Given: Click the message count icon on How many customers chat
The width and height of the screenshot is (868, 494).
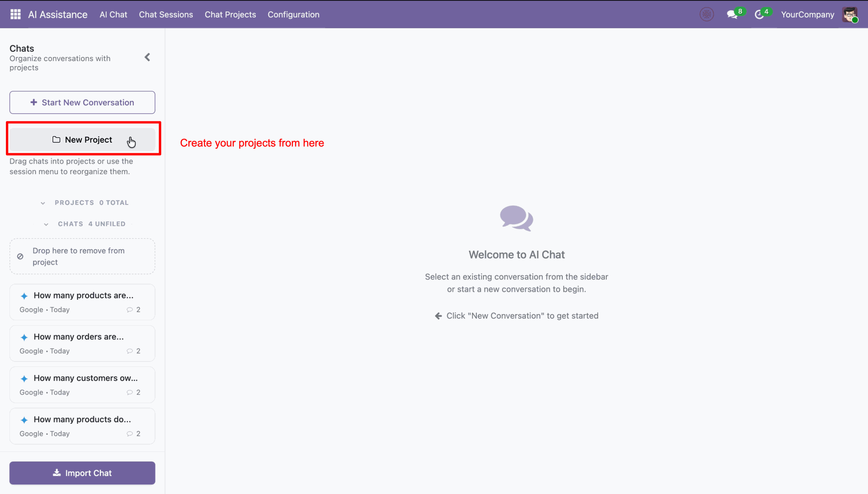Looking at the screenshot, I should [x=130, y=393].
